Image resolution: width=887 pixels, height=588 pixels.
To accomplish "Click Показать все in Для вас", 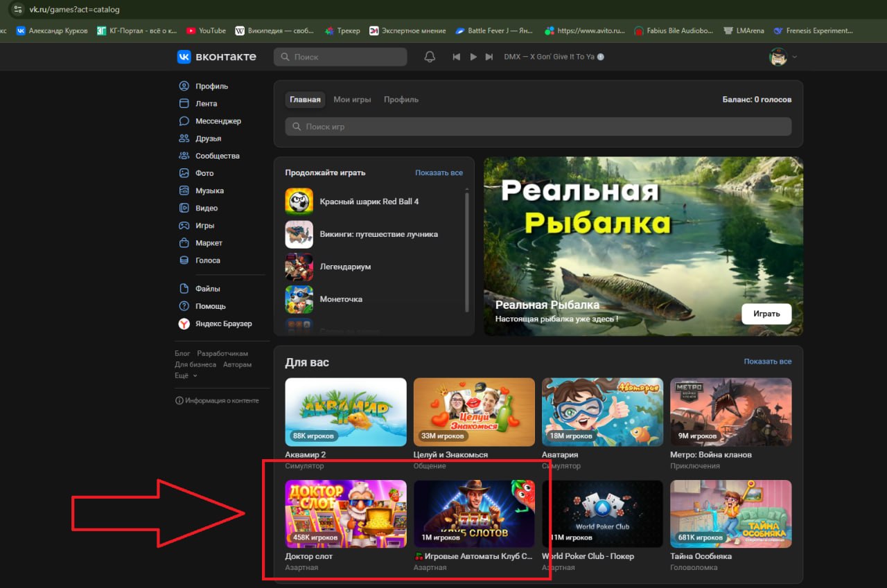I will click(x=768, y=362).
